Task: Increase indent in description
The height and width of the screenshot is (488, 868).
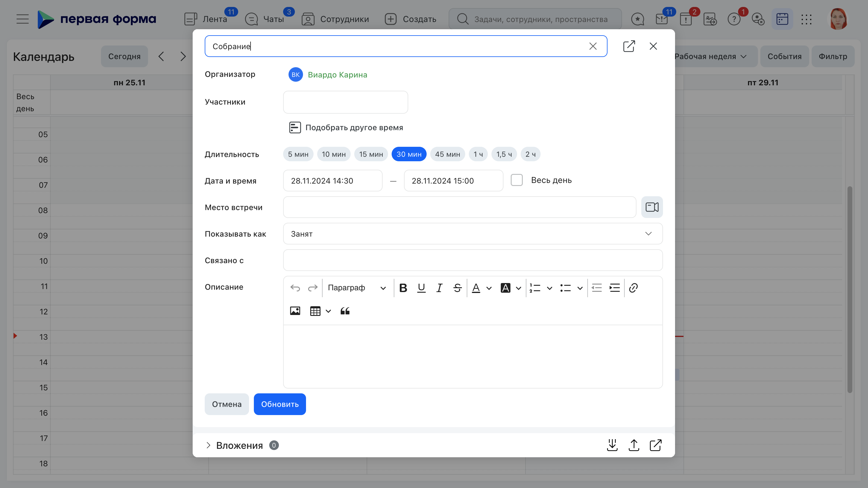Action: (x=615, y=288)
